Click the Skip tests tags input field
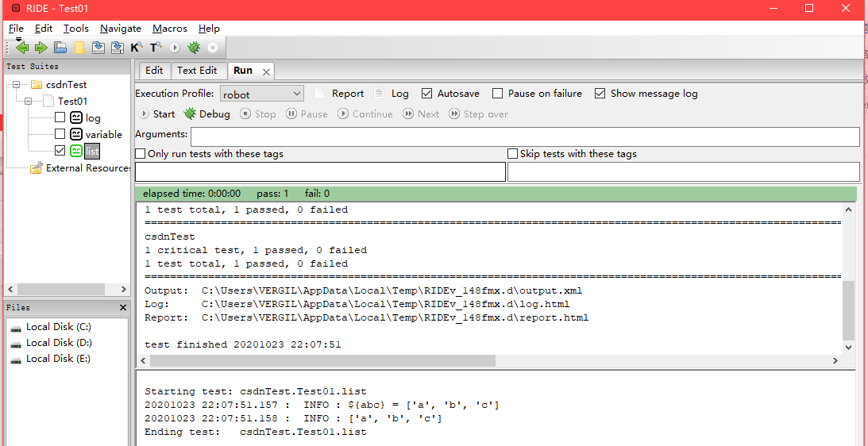Screen dimensions: 868x446 coord(684,171)
